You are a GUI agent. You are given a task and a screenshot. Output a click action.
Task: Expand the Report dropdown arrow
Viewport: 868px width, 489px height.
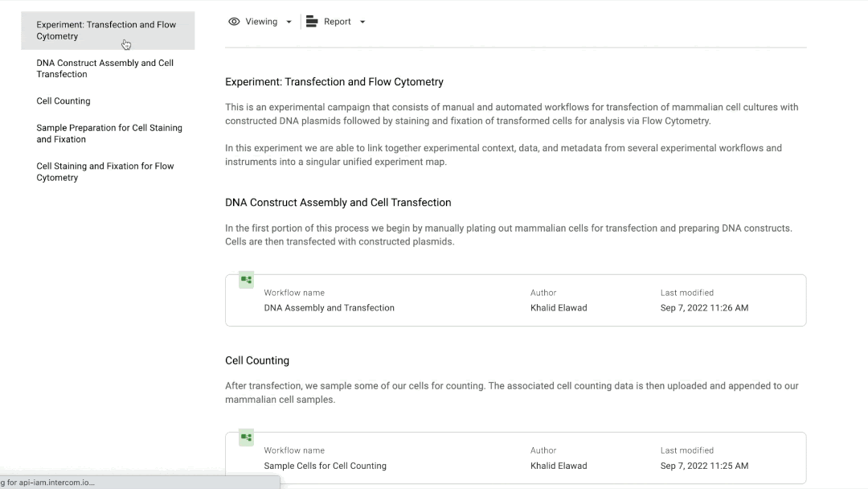point(362,22)
